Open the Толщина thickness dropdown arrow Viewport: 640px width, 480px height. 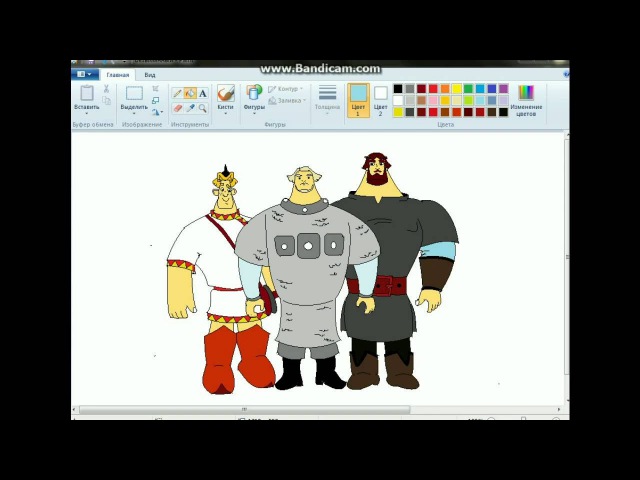pyautogui.click(x=327, y=114)
